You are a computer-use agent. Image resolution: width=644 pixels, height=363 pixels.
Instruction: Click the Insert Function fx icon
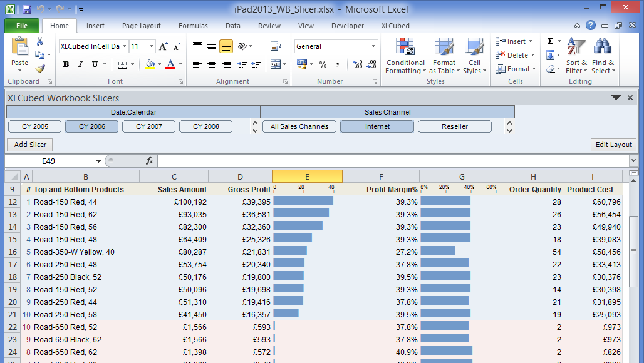(x=150, y=161)
